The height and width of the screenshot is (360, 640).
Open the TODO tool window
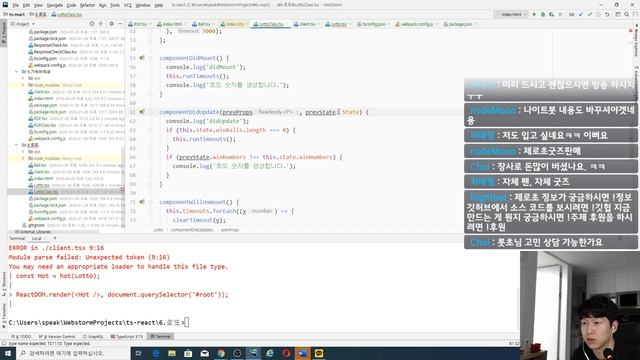pyautogui.click(x=22, y=336)
